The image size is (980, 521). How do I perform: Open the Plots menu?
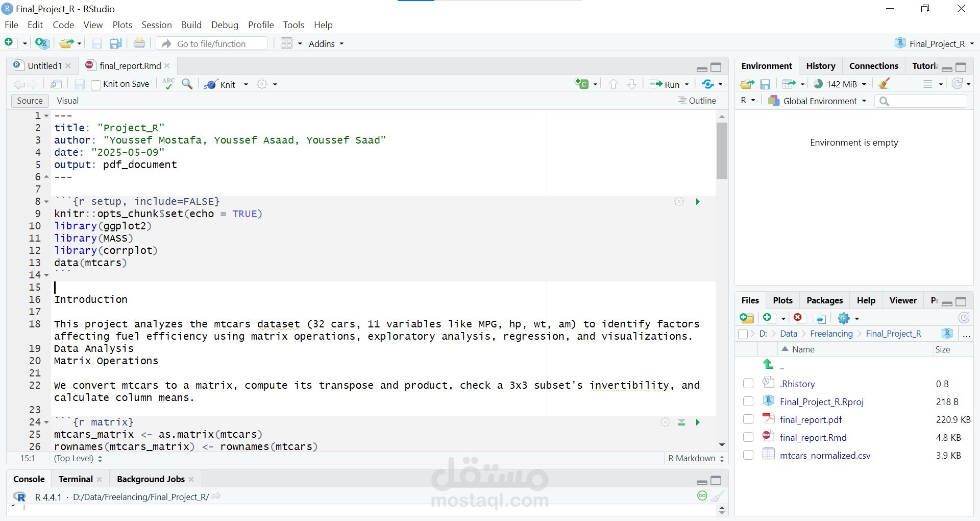[122, 25]
